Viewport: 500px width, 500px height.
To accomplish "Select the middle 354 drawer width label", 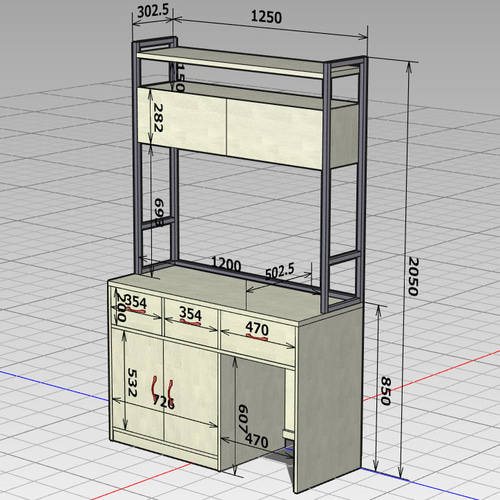I will pyautogui.click(x=190, y=313).
